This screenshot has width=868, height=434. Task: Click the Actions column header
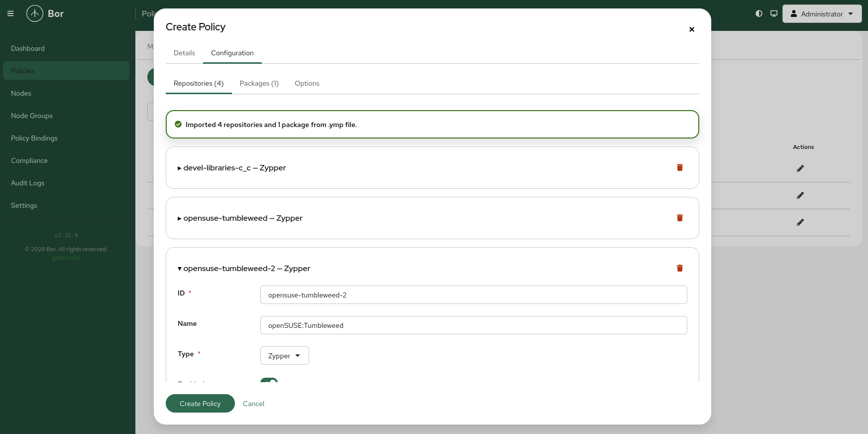[803, 147]
